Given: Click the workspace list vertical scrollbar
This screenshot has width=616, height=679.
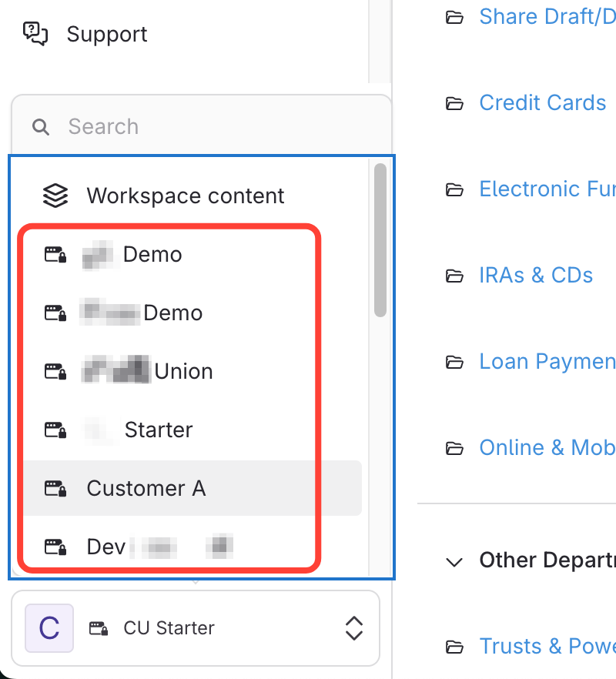Looking at the screenshot, I should point(380,239).
